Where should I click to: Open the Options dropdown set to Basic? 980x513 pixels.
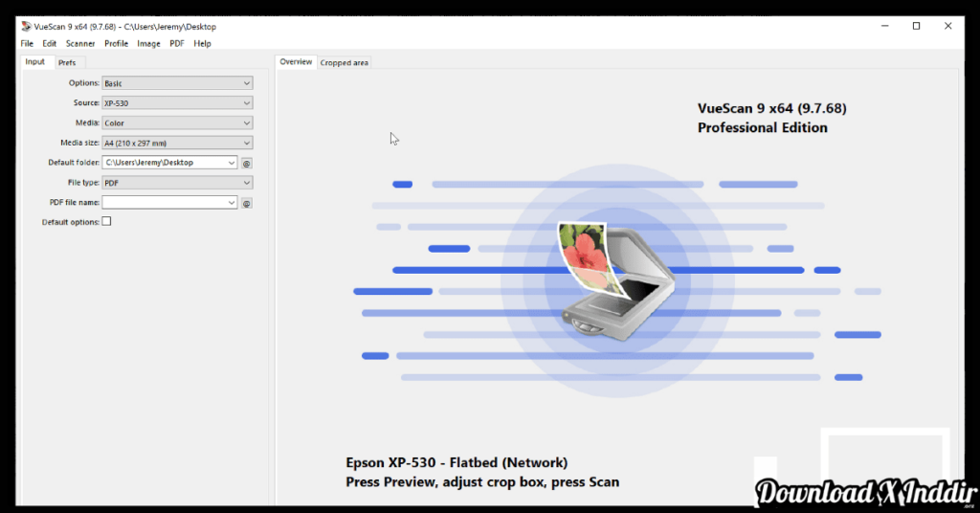(177, 83)
